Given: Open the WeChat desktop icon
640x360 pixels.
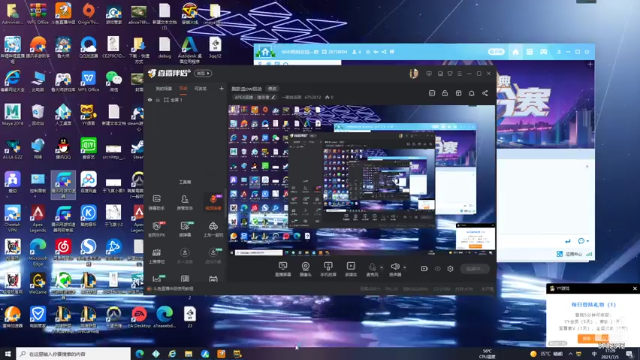Looking at the screenshot, I should [x=113, y=80].
